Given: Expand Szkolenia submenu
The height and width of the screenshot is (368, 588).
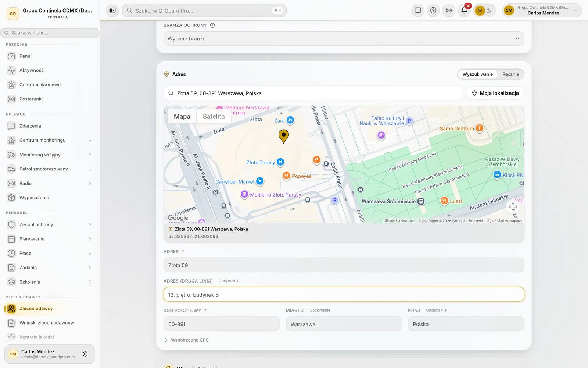Looking at the screenshot, I should point(90,282).
